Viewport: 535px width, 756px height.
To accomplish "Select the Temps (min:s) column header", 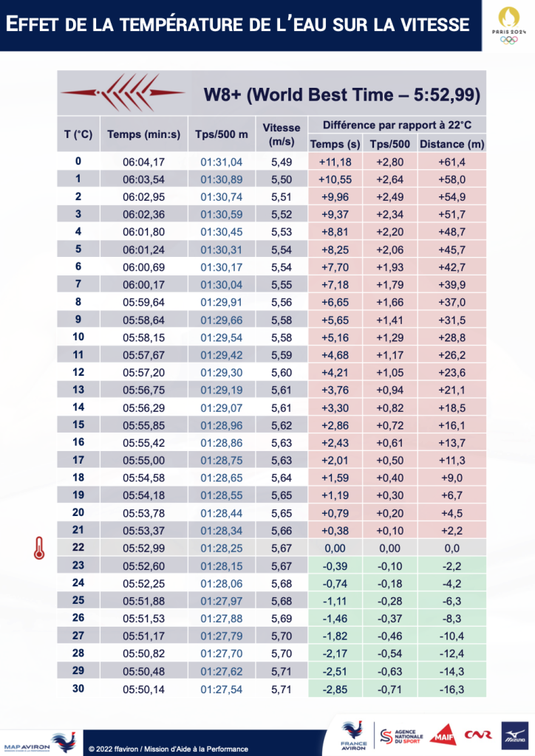I will coord(143,134).
